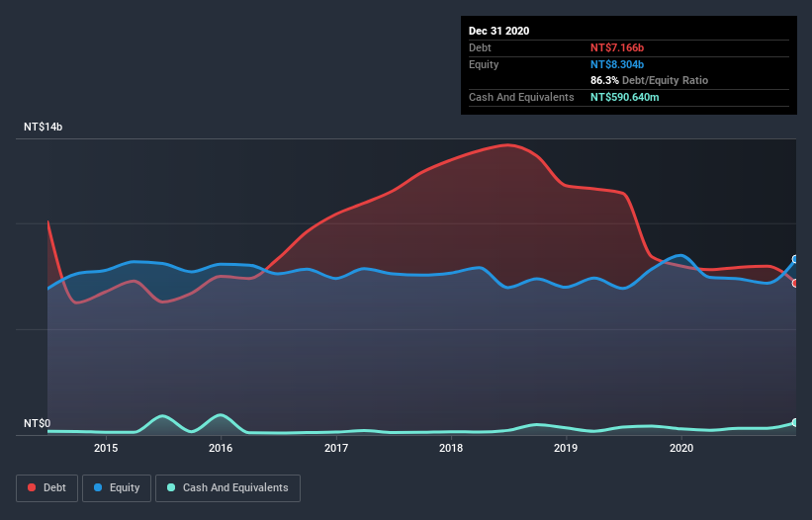The height and width of the screenshot is (520, 812).
Task: Select the 2019 axis label
Action: 566,448
